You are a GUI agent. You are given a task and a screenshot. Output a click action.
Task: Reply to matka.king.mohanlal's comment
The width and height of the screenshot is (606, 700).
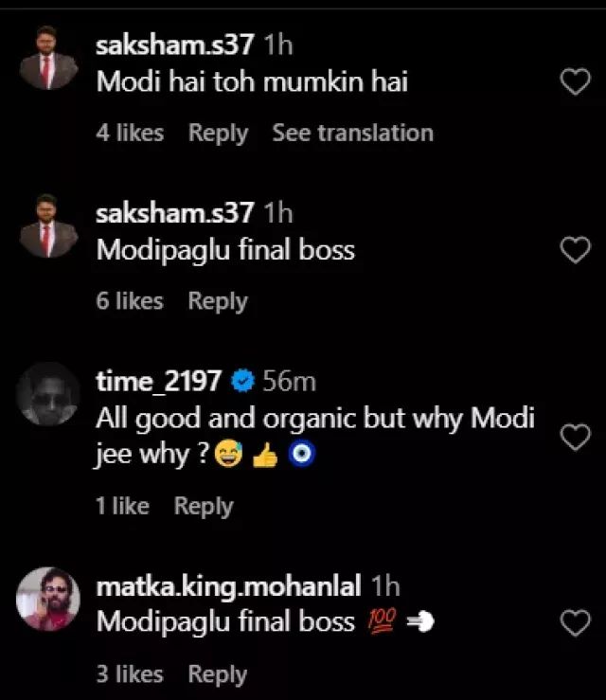tap(217, 674)
